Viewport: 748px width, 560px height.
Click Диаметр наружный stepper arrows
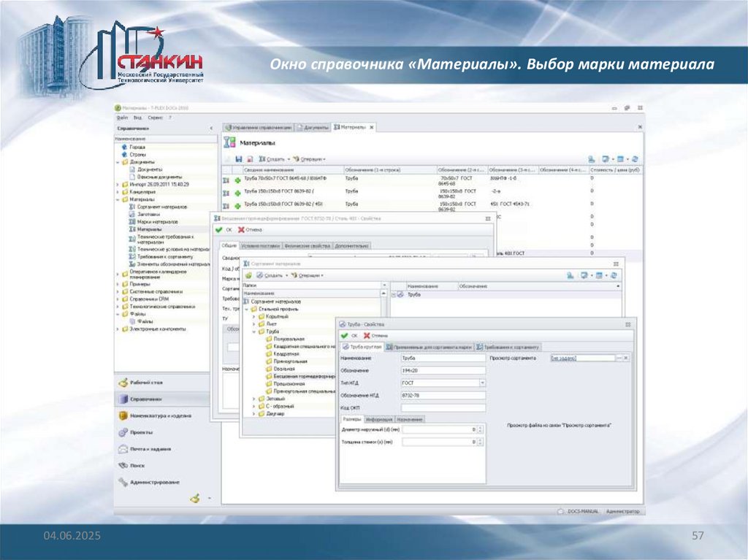click(x=480, y=430)
